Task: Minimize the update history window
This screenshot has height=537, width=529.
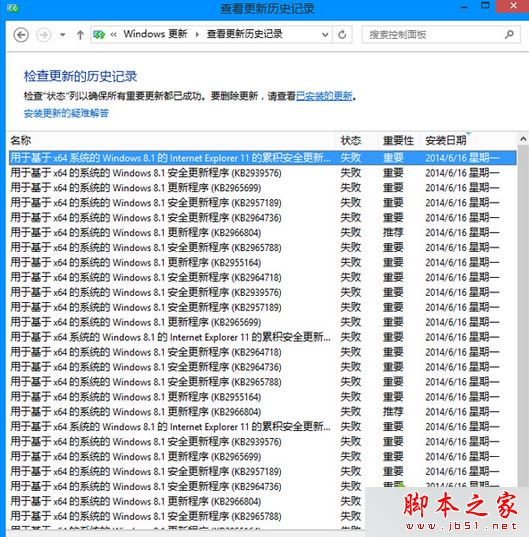Action: pos(464,6)
